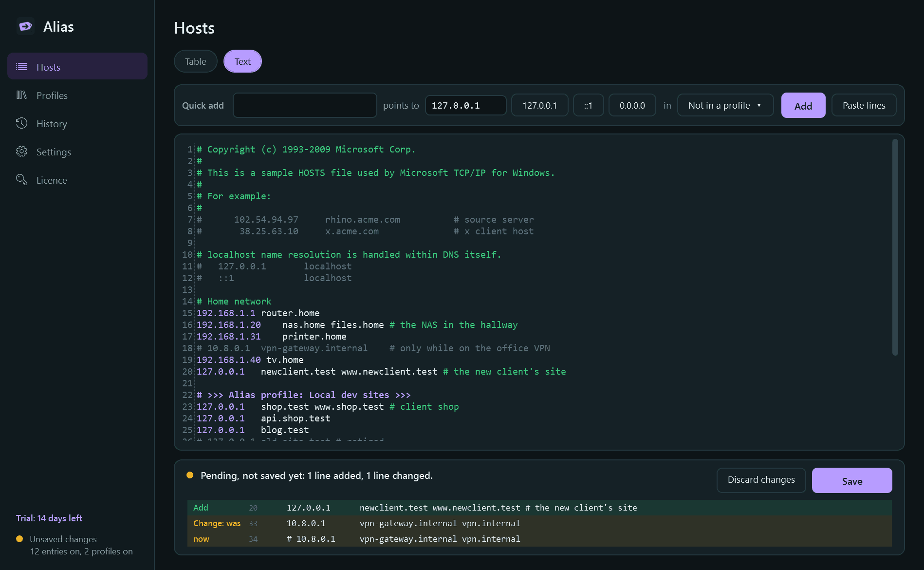
Task: Go to Settings in sidebar
Action: pyautogui.click(x=77, y=152)
